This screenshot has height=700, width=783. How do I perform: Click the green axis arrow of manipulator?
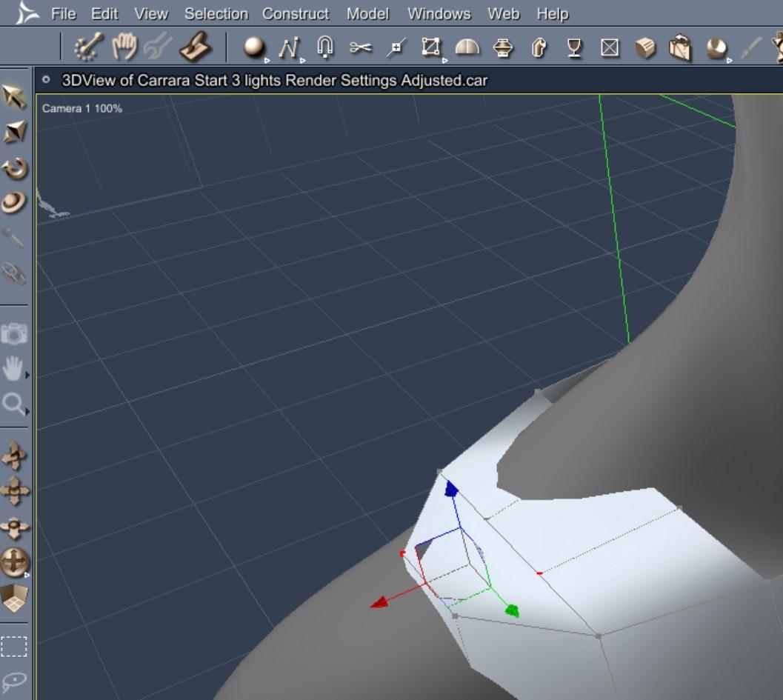[x=512, y=610]
